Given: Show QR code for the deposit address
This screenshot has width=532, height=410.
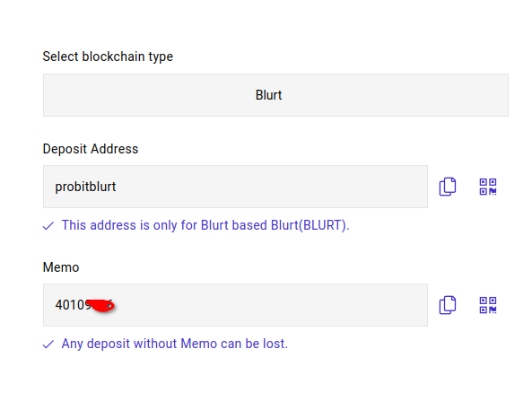Looking at the screenshot, I should coord(488,187).
